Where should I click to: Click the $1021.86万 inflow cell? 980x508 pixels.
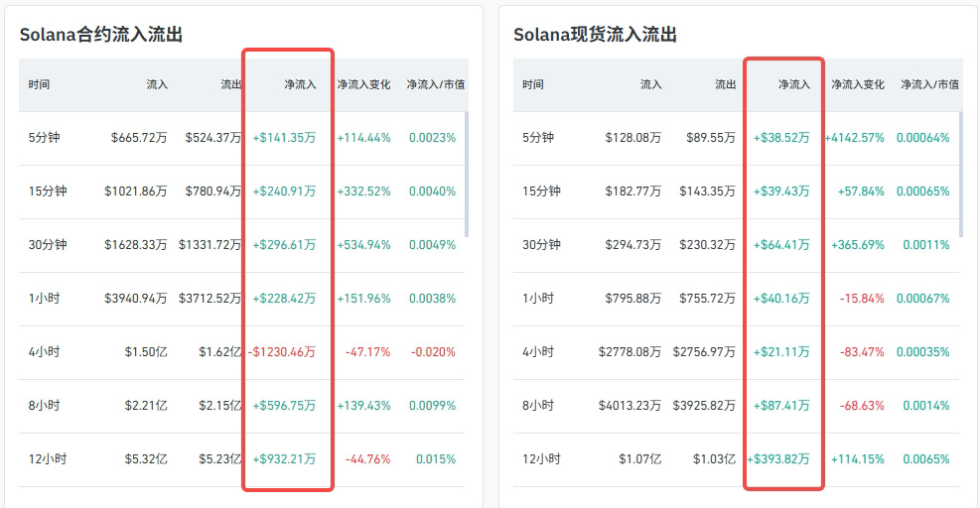coord(136,191)
